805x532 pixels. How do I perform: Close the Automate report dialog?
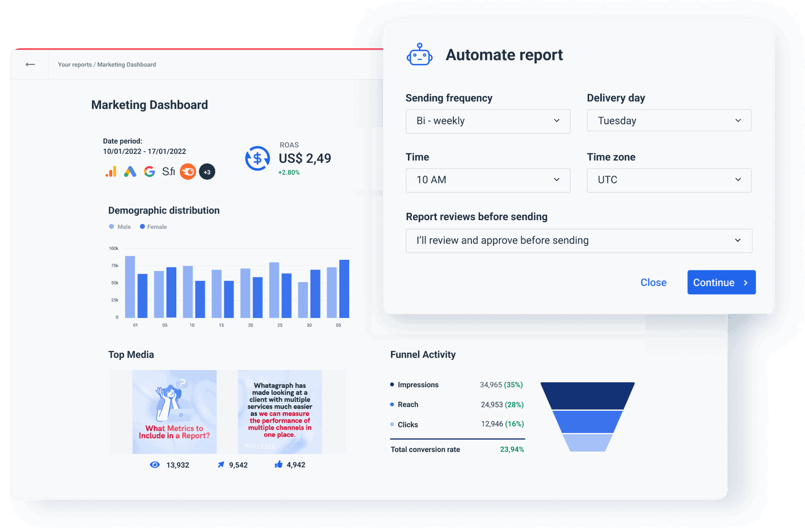point(653,282)
